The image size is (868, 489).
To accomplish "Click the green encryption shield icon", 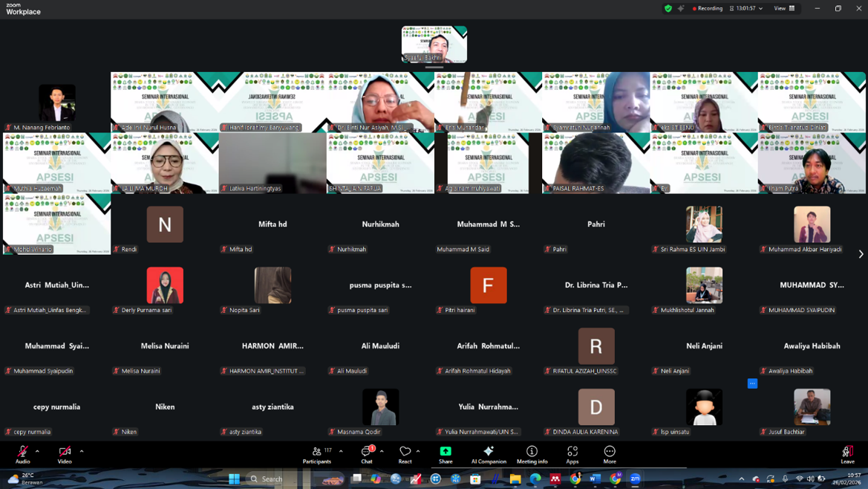I will click(668, 8).
